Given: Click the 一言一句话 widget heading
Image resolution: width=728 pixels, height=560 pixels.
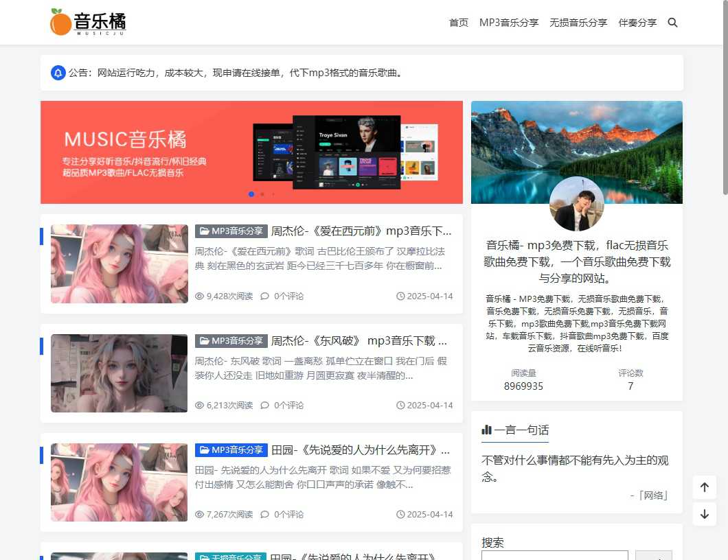Looking at the screenshot, I should (521, 430).
